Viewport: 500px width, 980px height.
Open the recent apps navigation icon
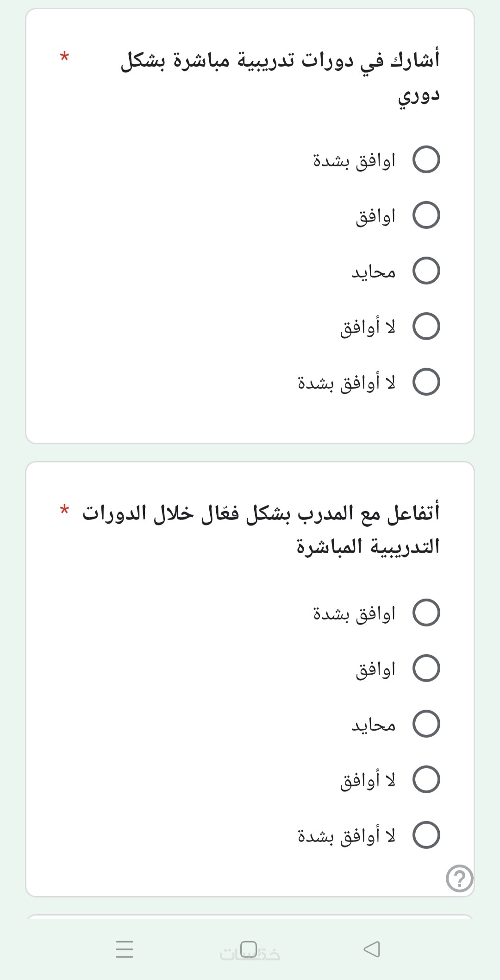(x=125, y=949)
